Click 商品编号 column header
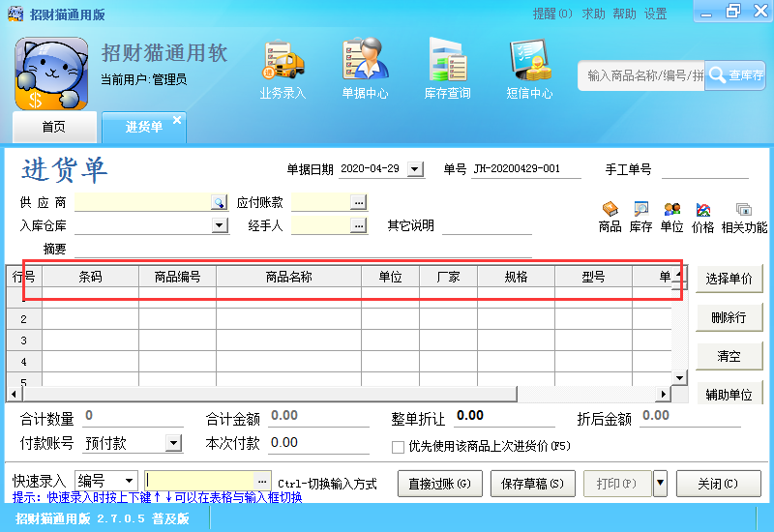 click(177, 277)
